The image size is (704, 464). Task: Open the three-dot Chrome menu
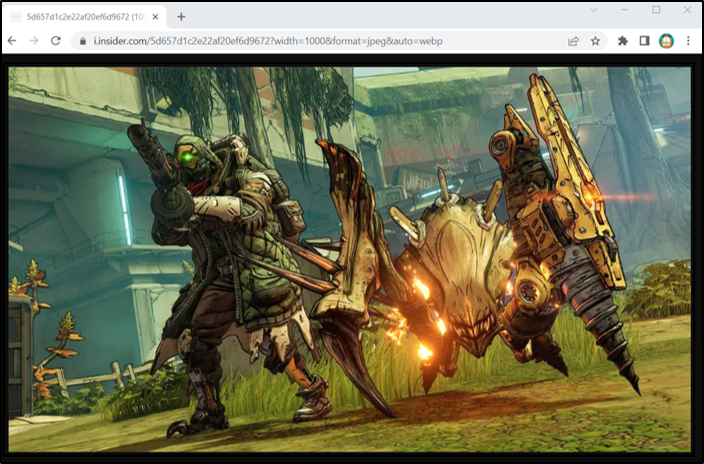688,41
